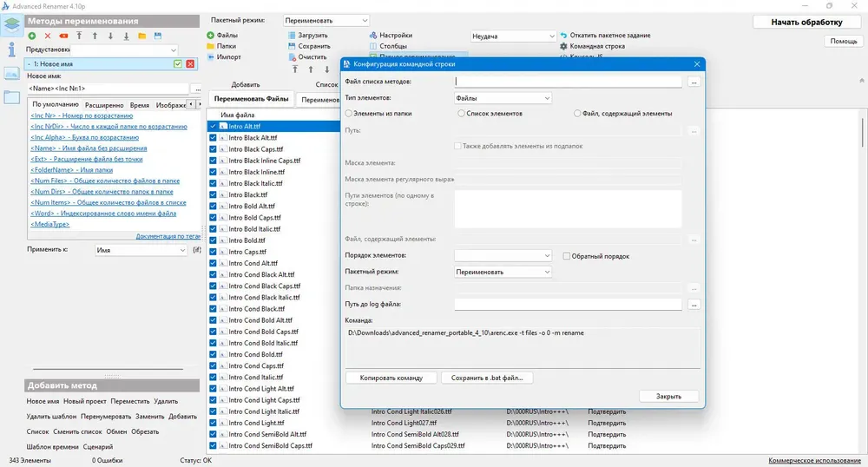Viewport: 868px width, 467px height.
Task: Click the red delete button on method 1
Action: (x=190, y=63)
